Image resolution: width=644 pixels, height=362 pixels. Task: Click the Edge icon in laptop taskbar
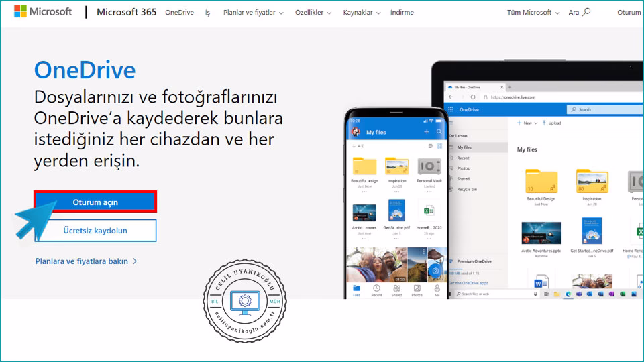point(568,294)
